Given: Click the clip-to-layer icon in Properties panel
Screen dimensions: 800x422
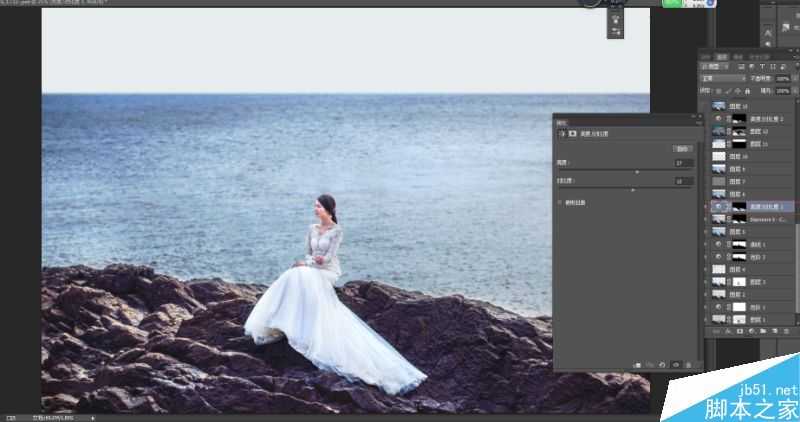Looking at the screenshot, I should [x=636, y=365].
